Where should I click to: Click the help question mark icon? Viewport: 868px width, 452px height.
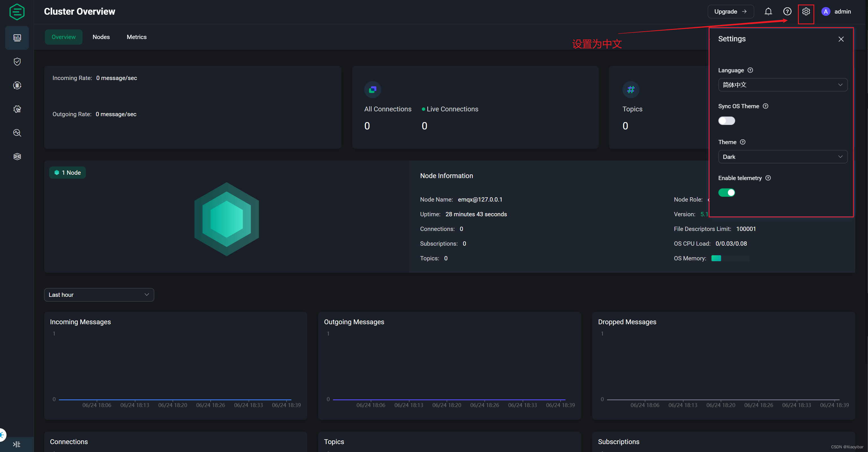tap(787, 12)
